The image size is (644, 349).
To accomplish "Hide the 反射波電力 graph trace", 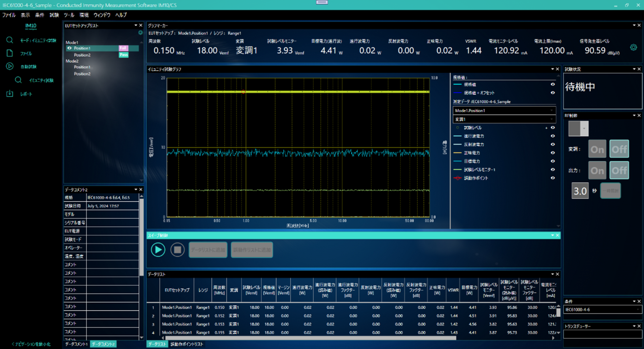I will (x=552, y=144).
